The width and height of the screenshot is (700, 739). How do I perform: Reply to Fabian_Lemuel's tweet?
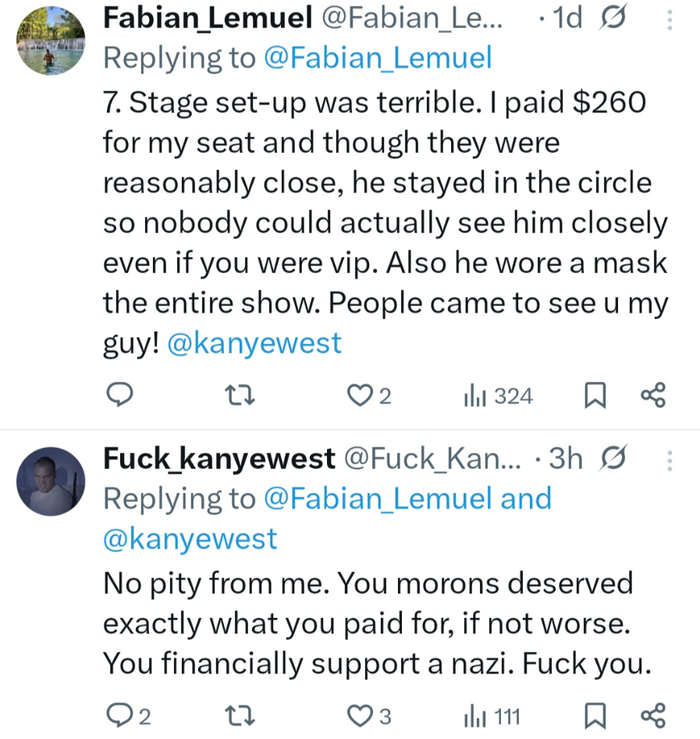(x=117, y=396)
